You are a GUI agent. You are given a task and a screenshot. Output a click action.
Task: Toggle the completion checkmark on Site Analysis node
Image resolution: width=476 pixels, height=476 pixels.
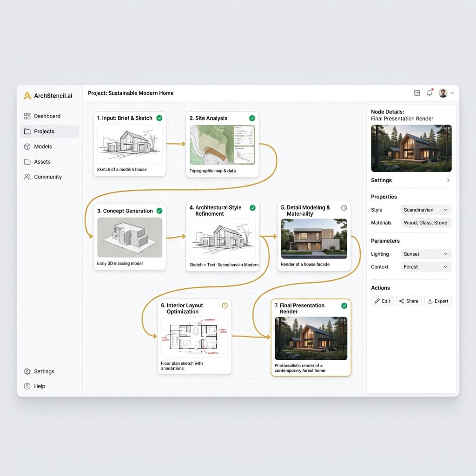point(252,118)
